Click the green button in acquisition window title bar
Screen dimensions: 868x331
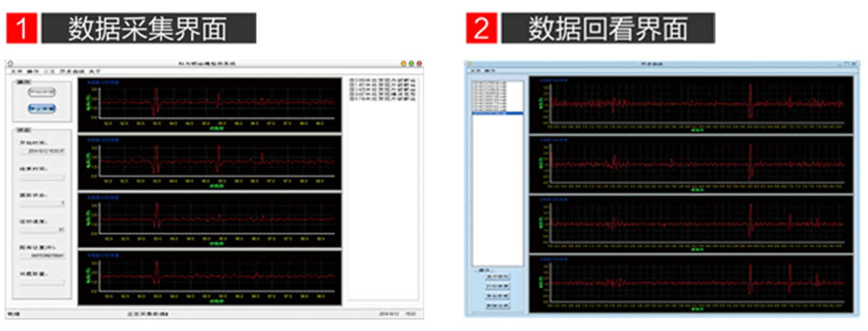(x=411, y=64)
